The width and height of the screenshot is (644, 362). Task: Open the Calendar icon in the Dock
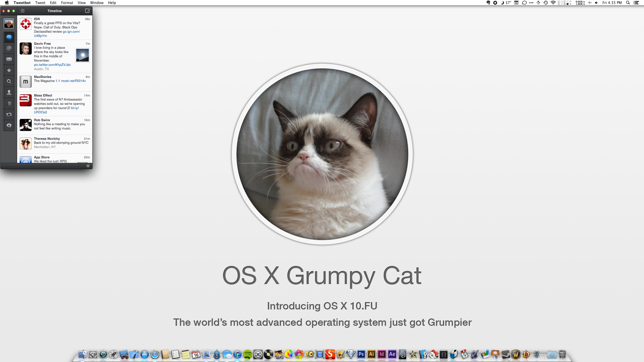[196, 354]
